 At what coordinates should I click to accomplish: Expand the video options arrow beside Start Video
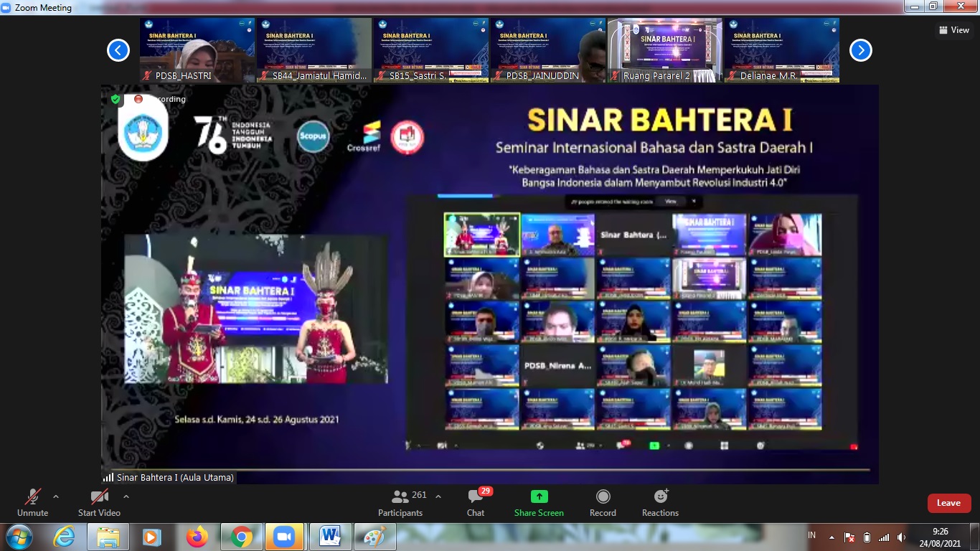pos(126,496)
